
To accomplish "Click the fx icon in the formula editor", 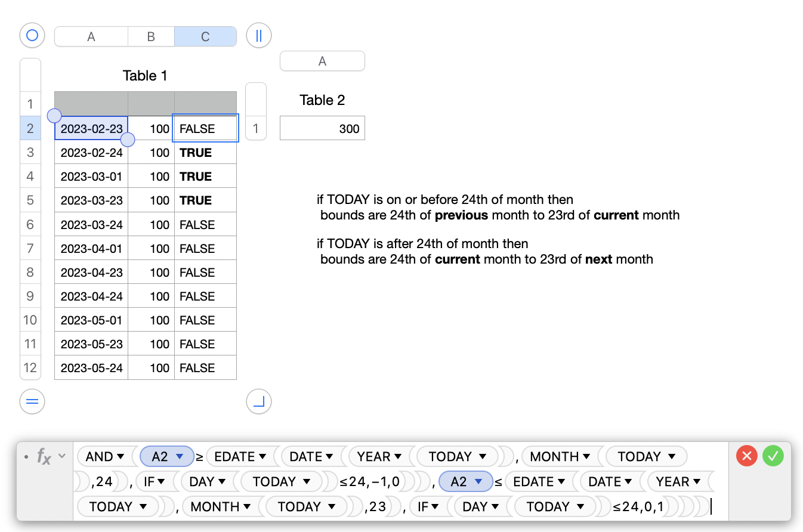I will (x=44, y=456).
